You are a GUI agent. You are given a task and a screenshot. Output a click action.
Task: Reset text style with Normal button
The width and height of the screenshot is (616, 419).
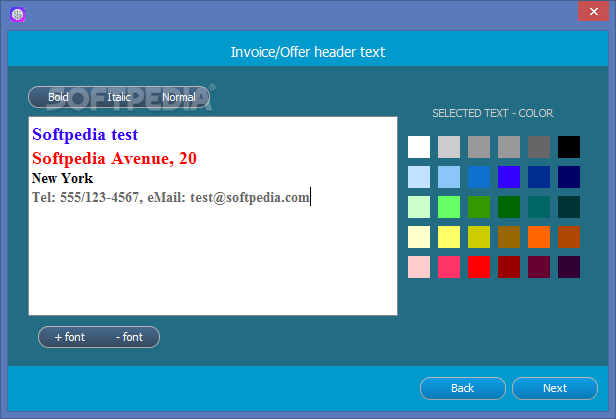click(x=179, y=97)
